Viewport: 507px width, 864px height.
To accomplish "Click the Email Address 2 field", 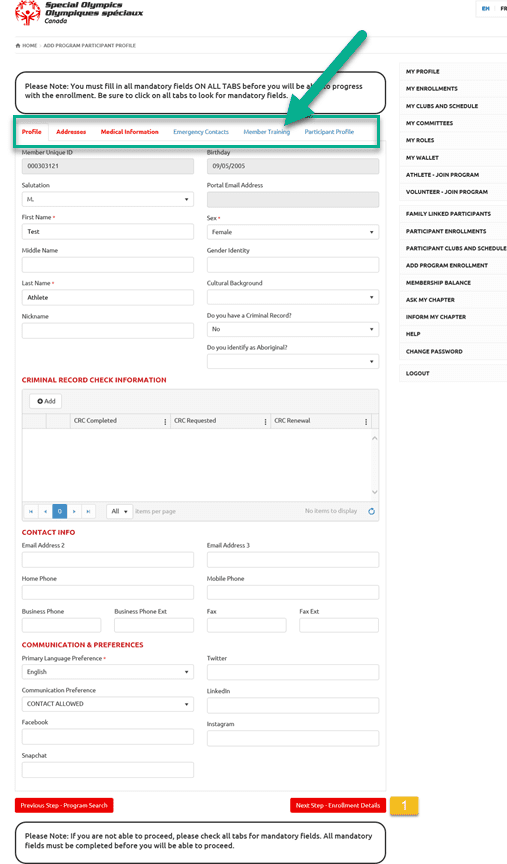I will click(x=108, y=560).
